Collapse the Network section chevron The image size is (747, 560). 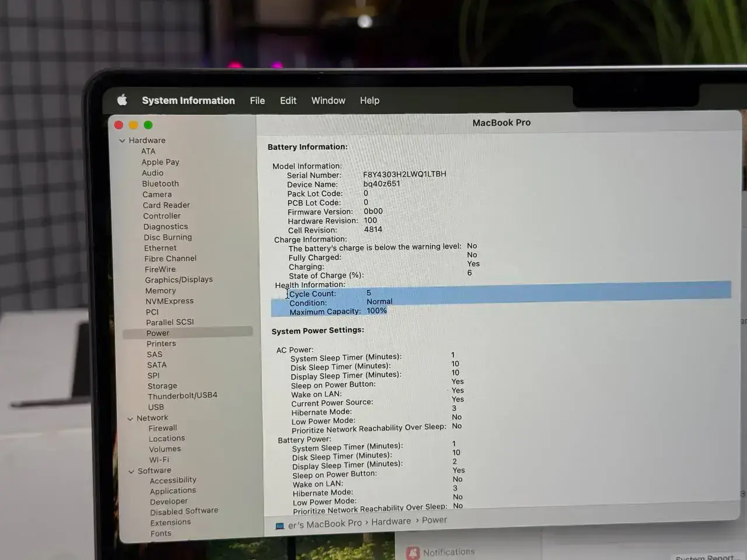coord(130,418)
